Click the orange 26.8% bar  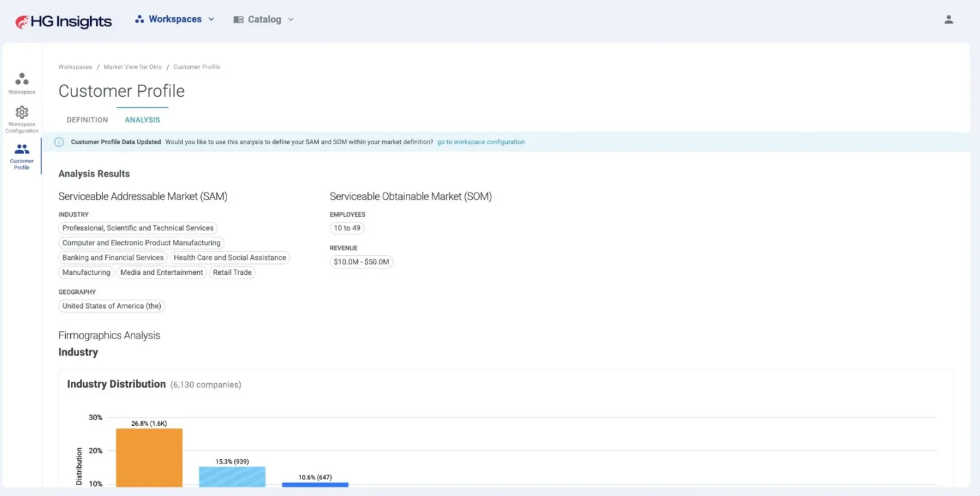click(149, 458)
